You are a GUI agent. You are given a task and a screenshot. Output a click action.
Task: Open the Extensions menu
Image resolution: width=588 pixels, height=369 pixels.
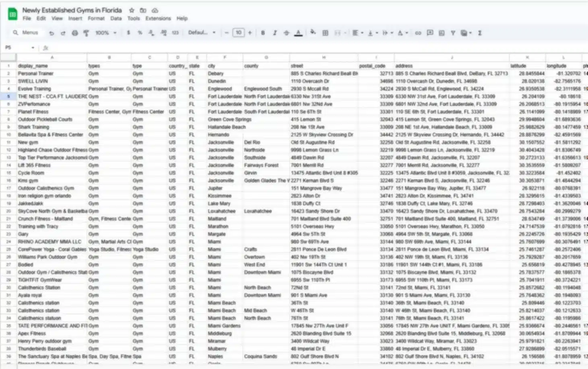[x=158, y=19]
